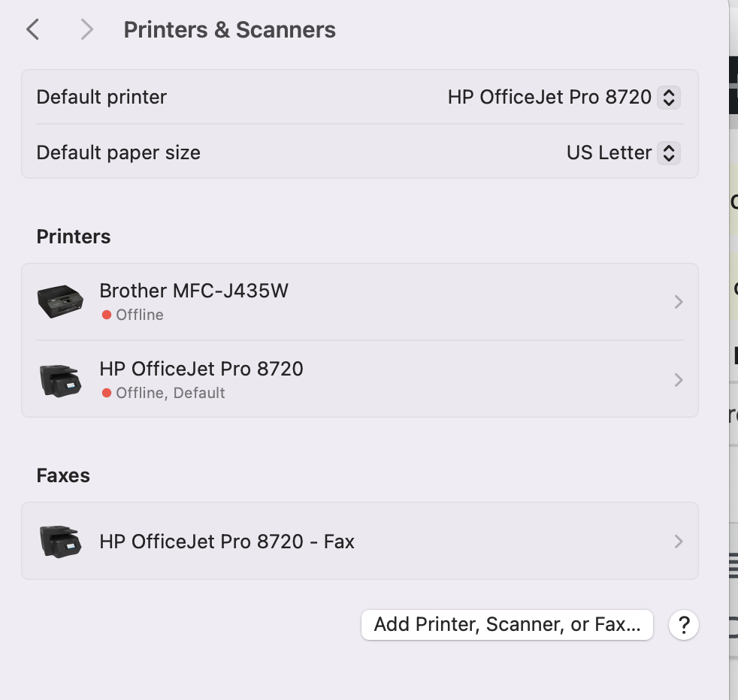Expand HP OfficeJet Pro 8720 printer chevron

[x=679, y=380]
